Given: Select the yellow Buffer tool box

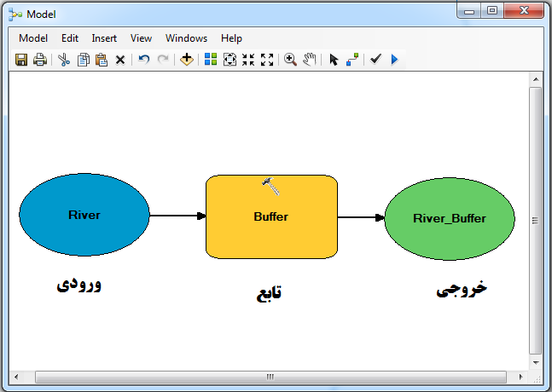Looking at the screenshot, I should [271, 217].
